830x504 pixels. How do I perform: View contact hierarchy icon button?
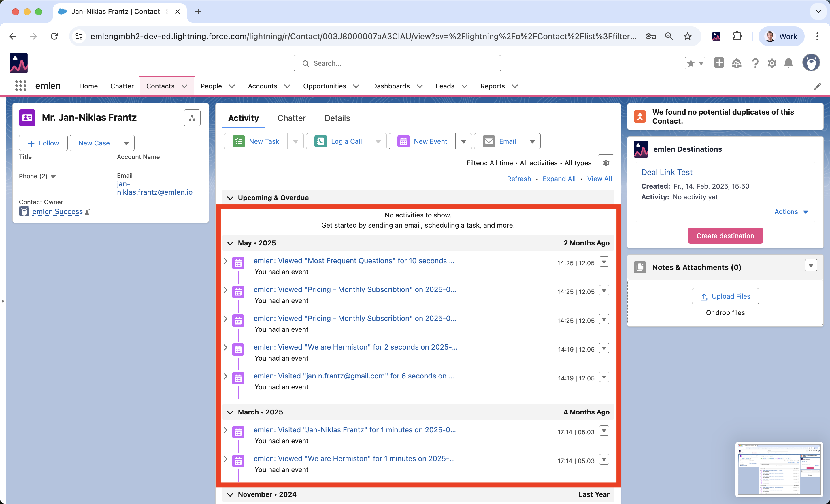coord(192,118)
